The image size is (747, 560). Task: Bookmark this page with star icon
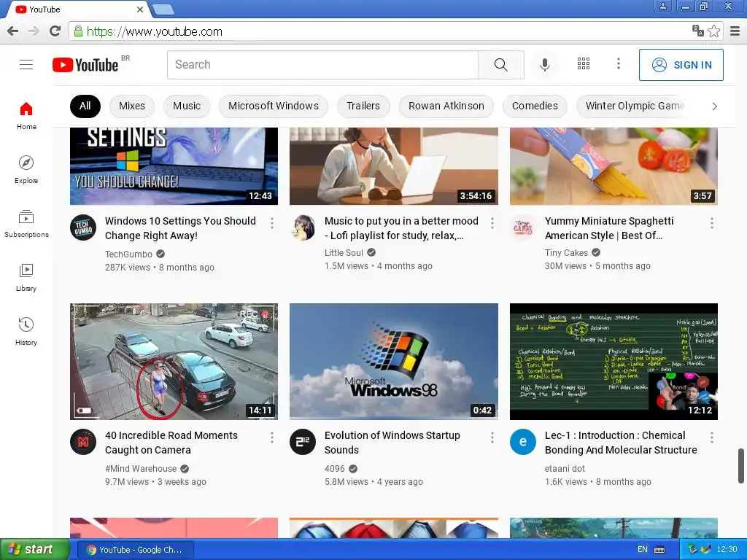click(713, 31)
